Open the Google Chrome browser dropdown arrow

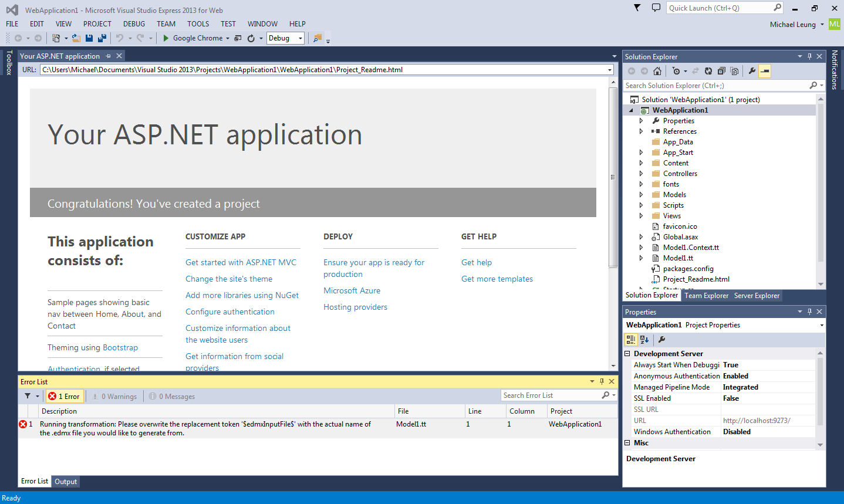(x=228, y=38)
